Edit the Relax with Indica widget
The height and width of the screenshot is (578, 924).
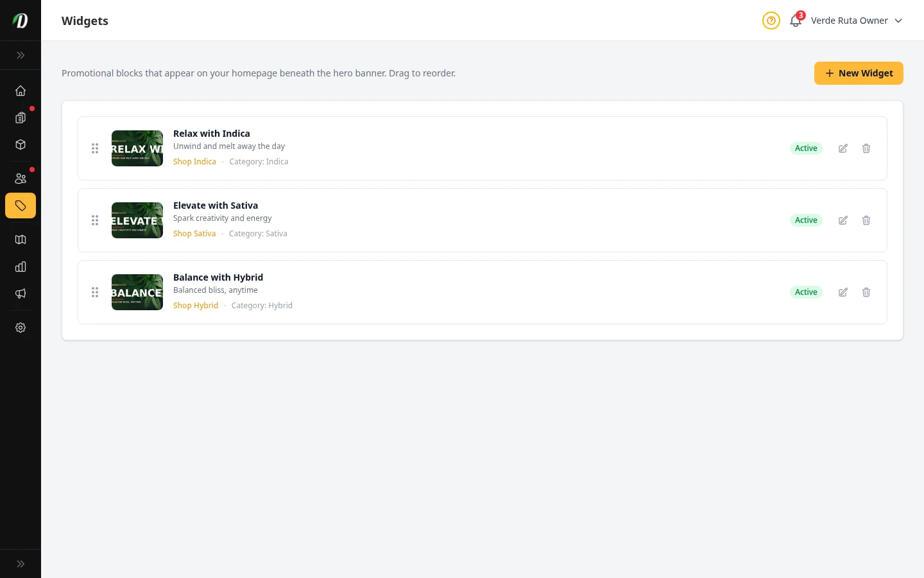click(x=843, y=148)
